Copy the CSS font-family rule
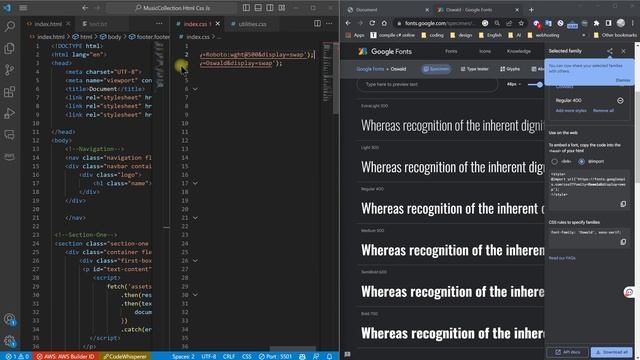The width and height of the screenshot is (640, 360). pos(623,242)
